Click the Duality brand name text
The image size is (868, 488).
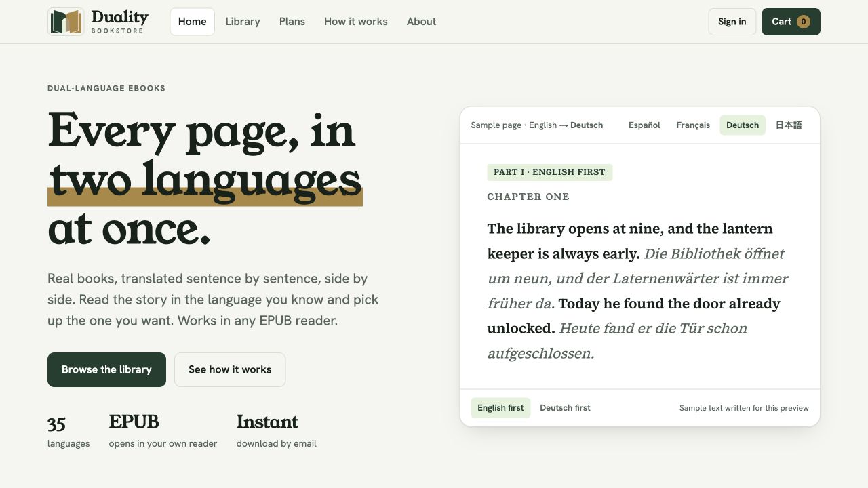(119, 18)
